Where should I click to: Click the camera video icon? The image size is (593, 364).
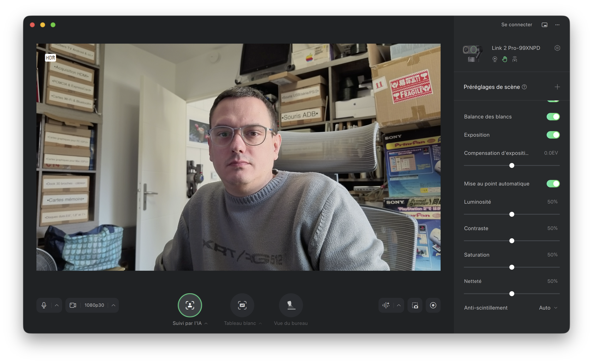(73, 305)
